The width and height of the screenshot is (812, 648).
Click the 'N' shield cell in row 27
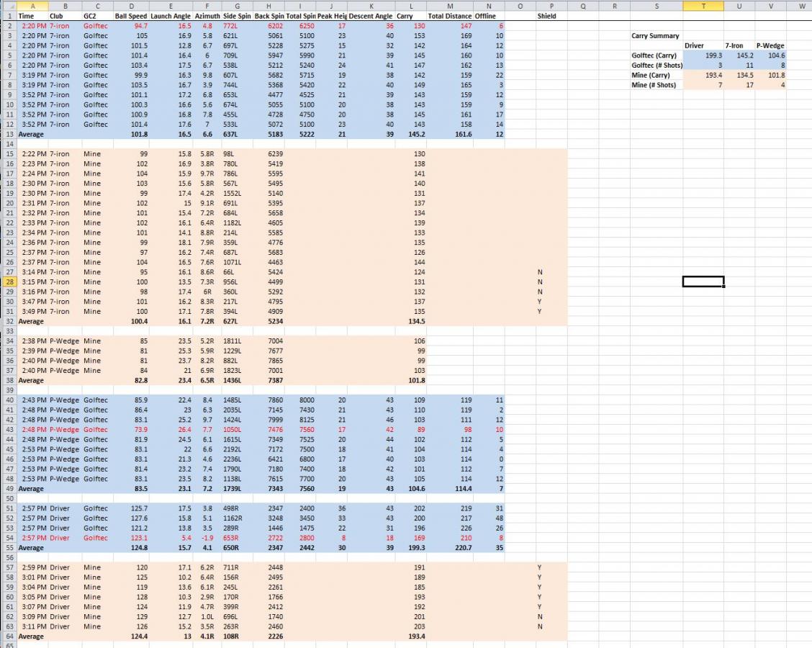coord(551,272)
